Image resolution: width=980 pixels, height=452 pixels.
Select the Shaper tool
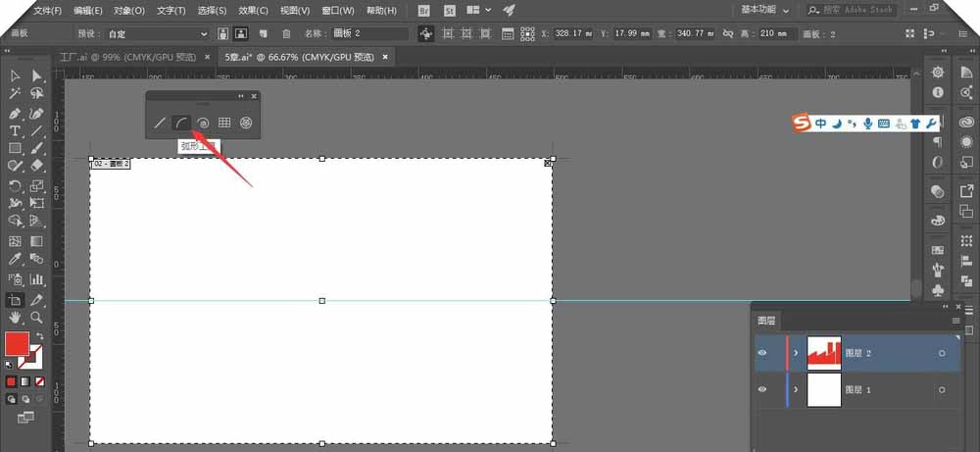(15, 166)
